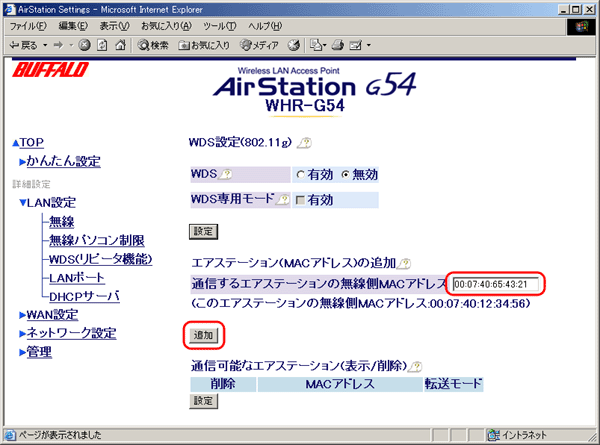Click help icon next to エアステーションの追加

pyautogui.click(x=404, y=263)
